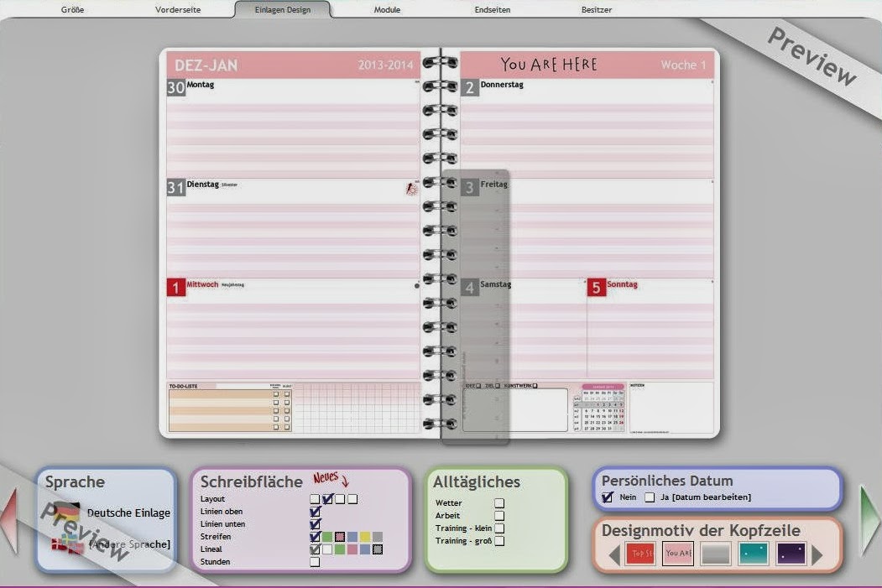Pick gray Streifen color
The image size is (882, 588).
pyautogui.click(x=378, y=537)
